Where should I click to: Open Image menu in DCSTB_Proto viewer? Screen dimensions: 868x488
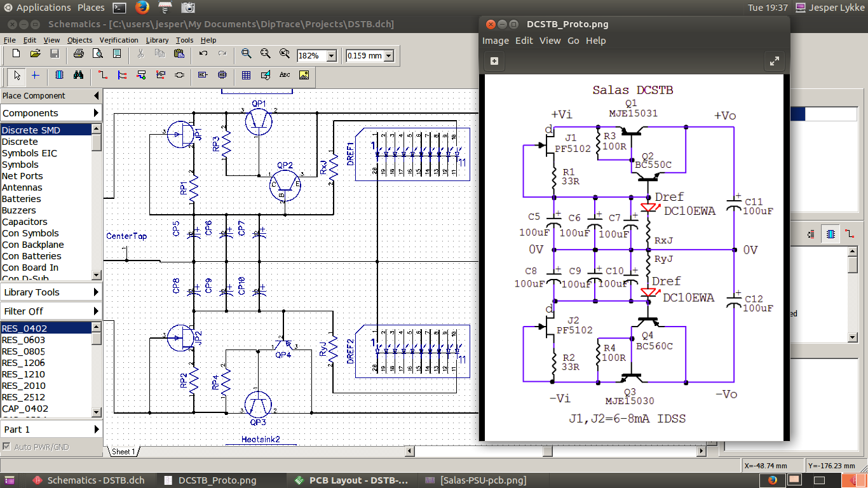496,41
